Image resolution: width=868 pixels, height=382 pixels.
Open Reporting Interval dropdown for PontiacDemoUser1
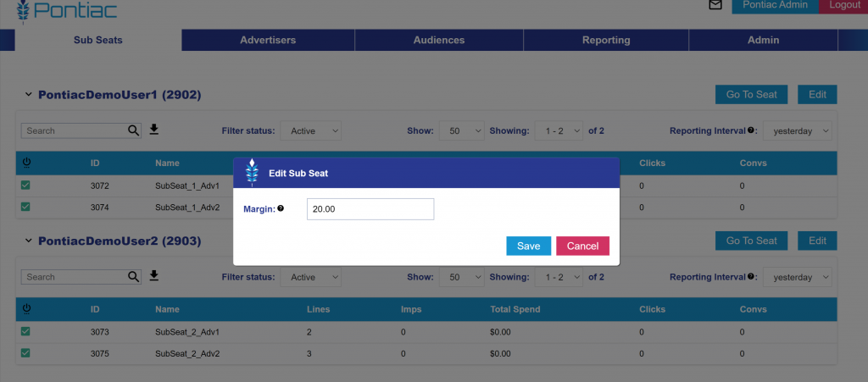(797, 131)
